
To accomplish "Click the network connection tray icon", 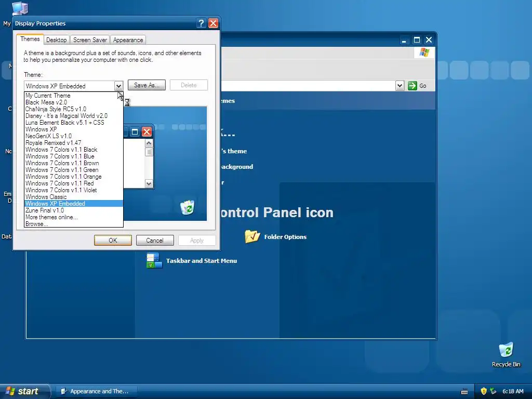I will (494, 391).
